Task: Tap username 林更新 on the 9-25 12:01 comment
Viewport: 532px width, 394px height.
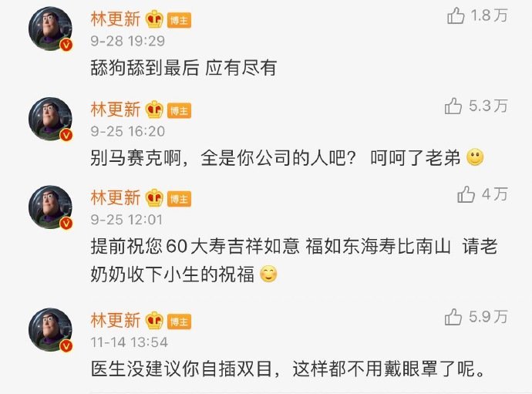Action: [116, 197]
